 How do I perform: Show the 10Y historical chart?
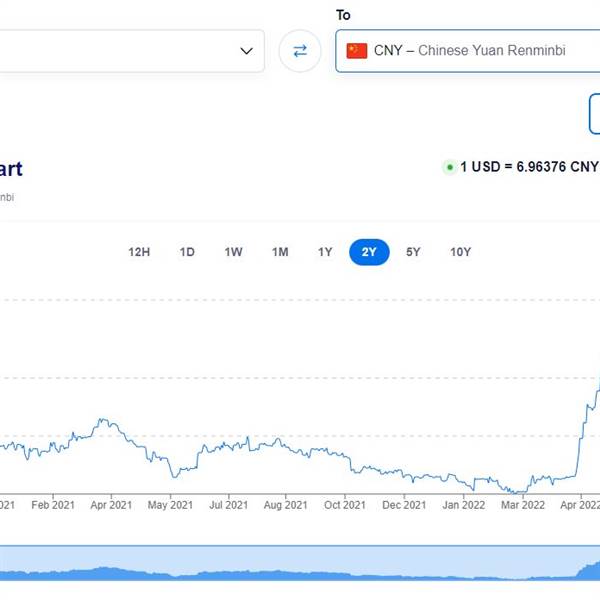pos(460,252)
